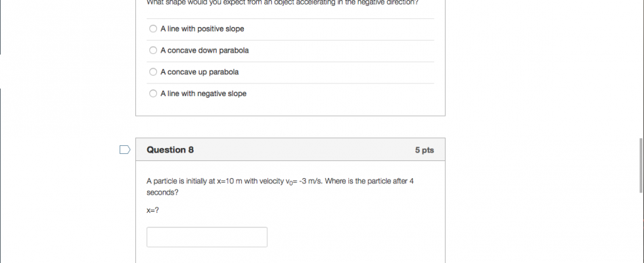This screenshot has height=263, width=644.
Task: Click the 'A line with positive slope' label
Action: click(202, 29)
